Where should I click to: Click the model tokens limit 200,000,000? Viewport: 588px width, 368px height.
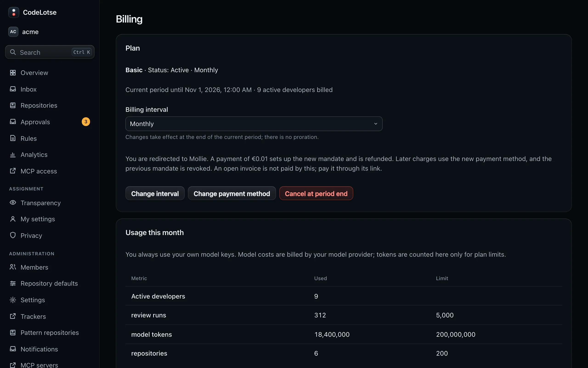pyautogui.click(x=455, y=334)
